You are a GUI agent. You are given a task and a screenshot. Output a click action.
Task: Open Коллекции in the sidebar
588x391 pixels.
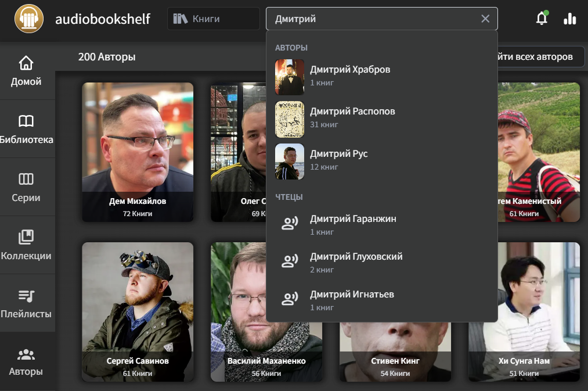(27, 245)
